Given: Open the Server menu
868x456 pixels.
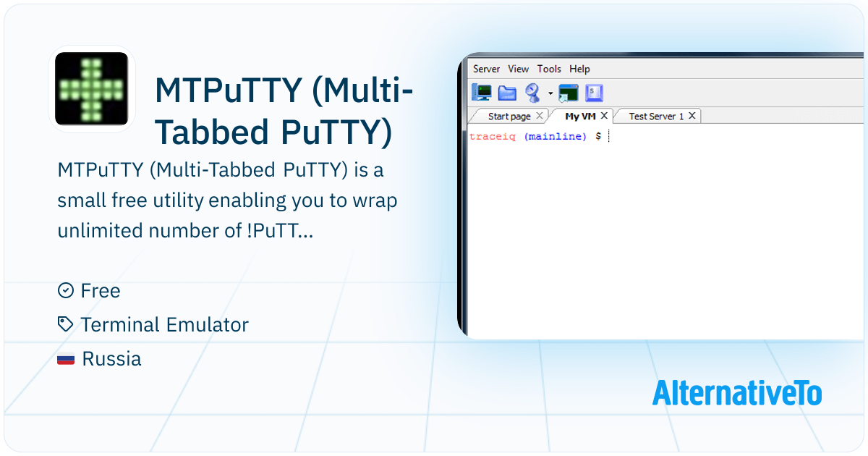Looking at the screenshot, I should click(x=486, y=69).
